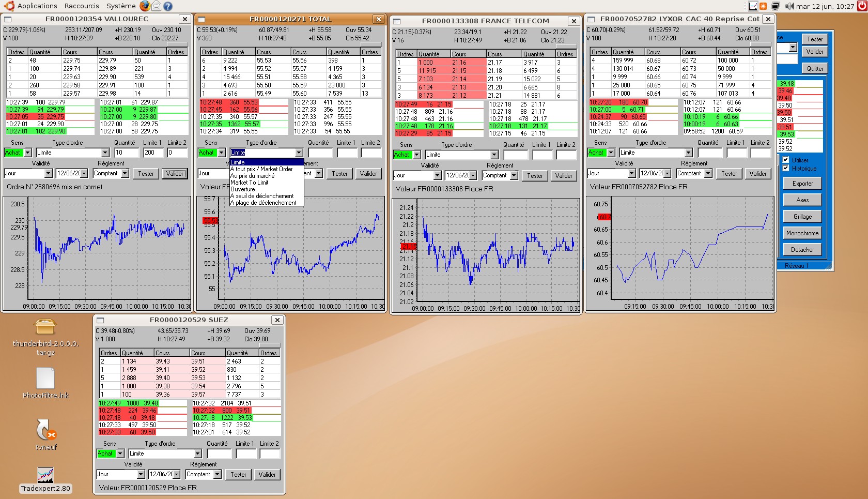Choose 'A tout prix / Market Order' option

[x=267, y=169]
